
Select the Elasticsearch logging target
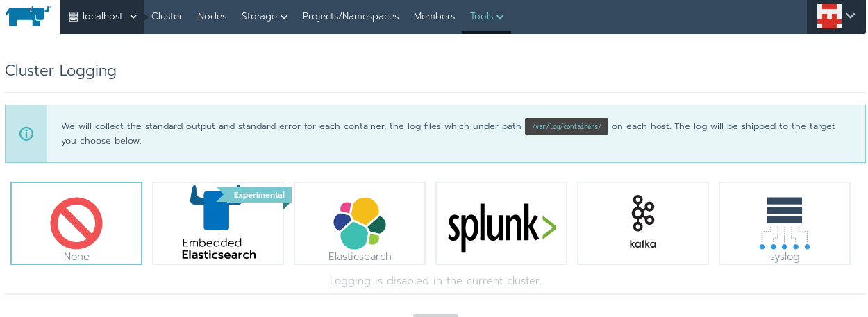tap(360, 223)
